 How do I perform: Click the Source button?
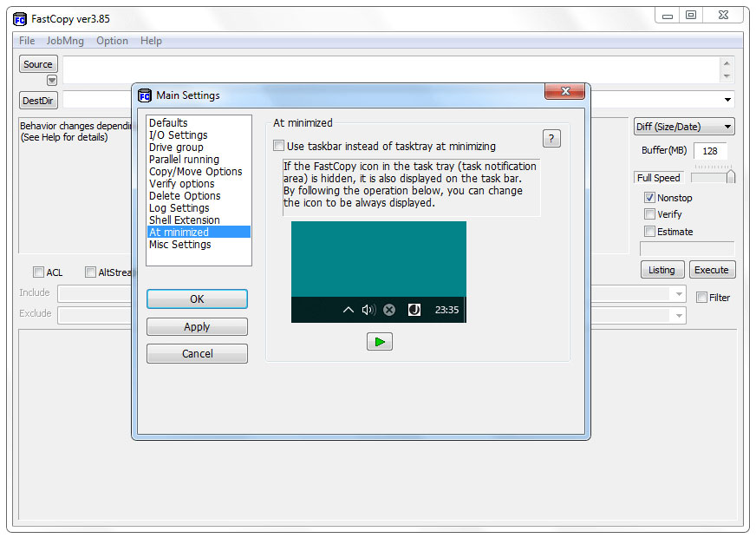(38, 64)
